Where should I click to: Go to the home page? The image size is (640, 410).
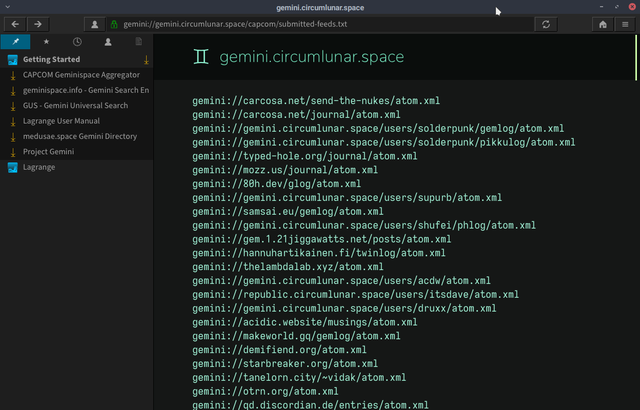click(602, 24)
